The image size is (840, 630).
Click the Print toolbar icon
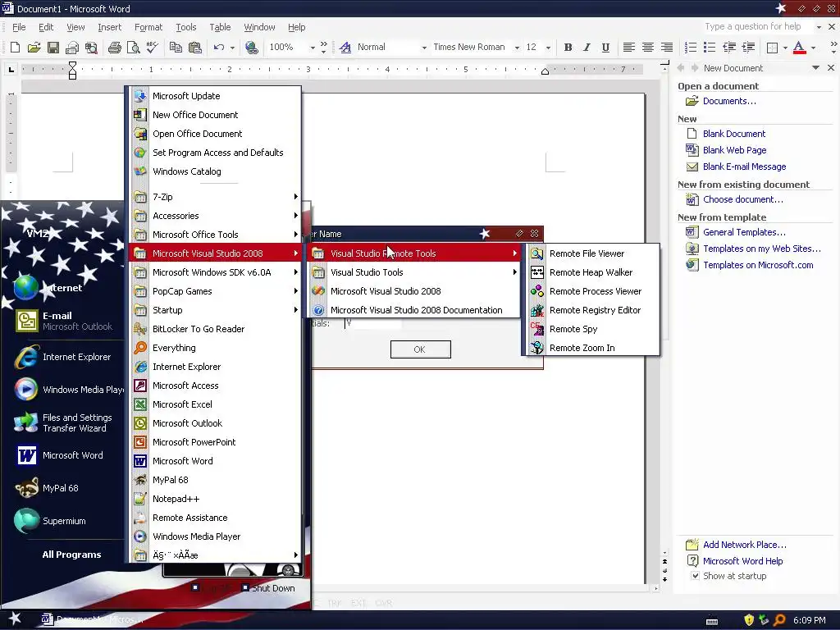coord(114,47)
